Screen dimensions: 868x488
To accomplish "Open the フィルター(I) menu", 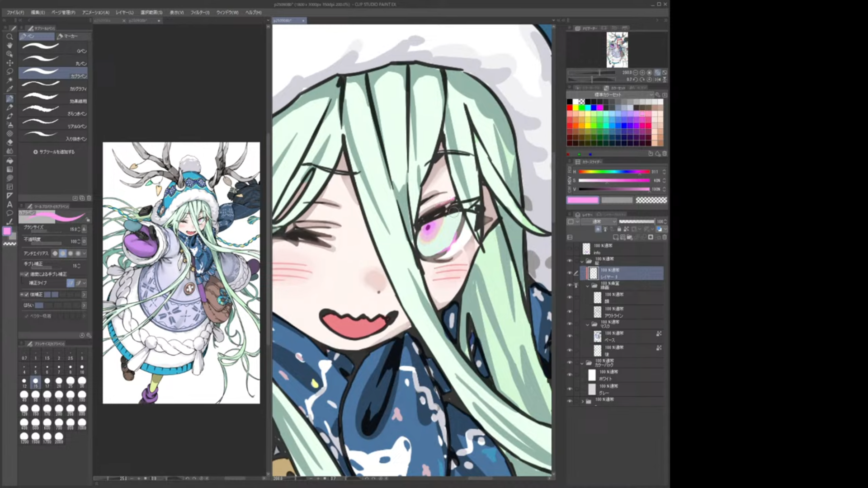I will [x=199, y=13].
